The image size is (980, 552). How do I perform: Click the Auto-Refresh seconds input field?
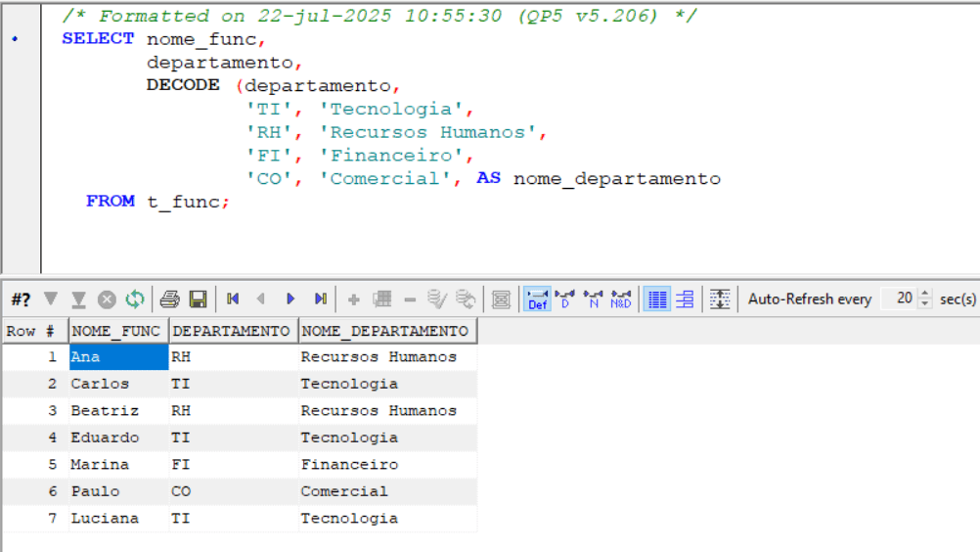tap(900, 299)
